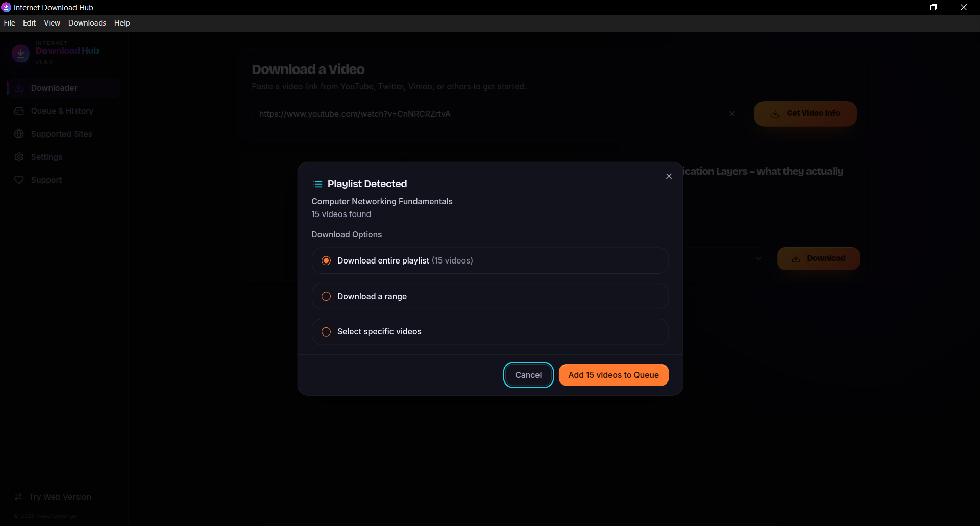Screen dimensions: 980x526
Task: Click the Settings gear icon
Action: 19,157
